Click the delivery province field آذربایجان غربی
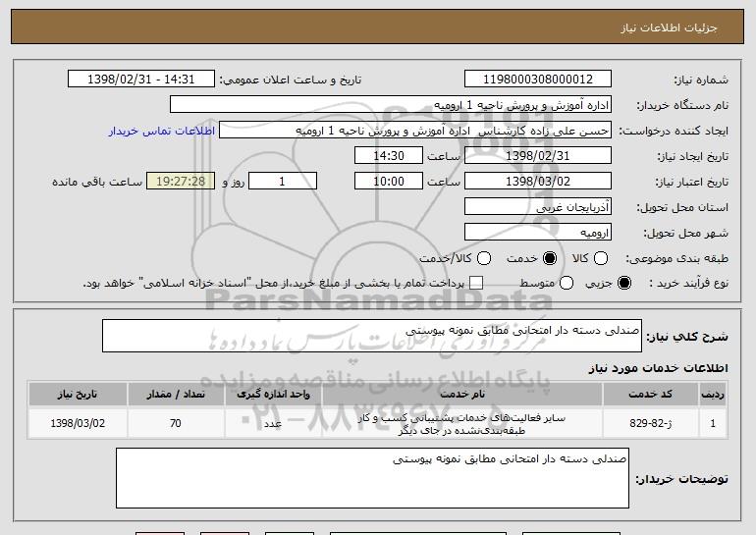756x535 pixels. point(538,207)
